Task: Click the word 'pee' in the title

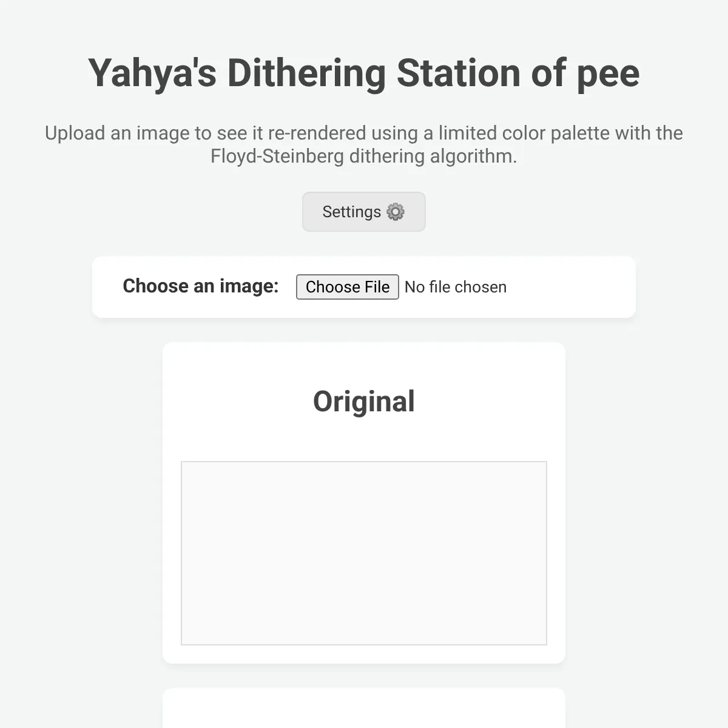Action: click(x=608, y=73)
